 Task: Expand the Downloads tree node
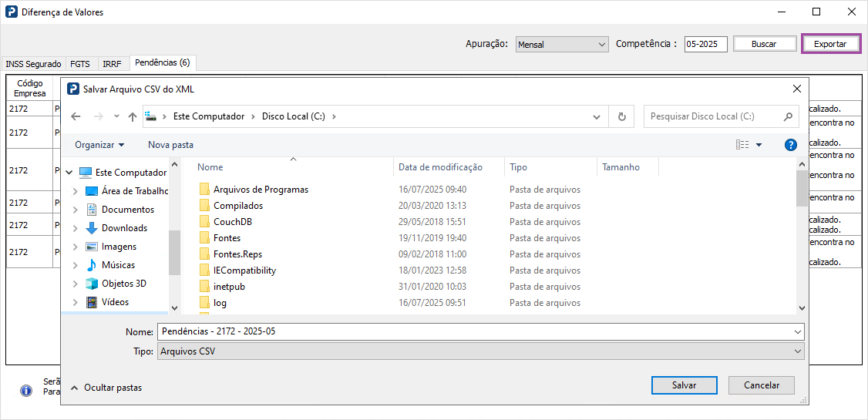pos(76,228)
